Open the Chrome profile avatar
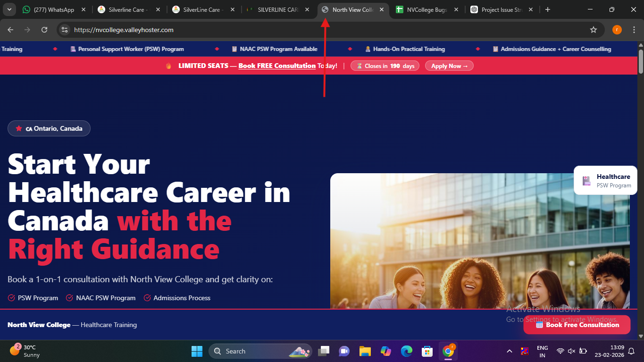Image resolution: width=644 pixels, height=362 pixels. (617, 30)
